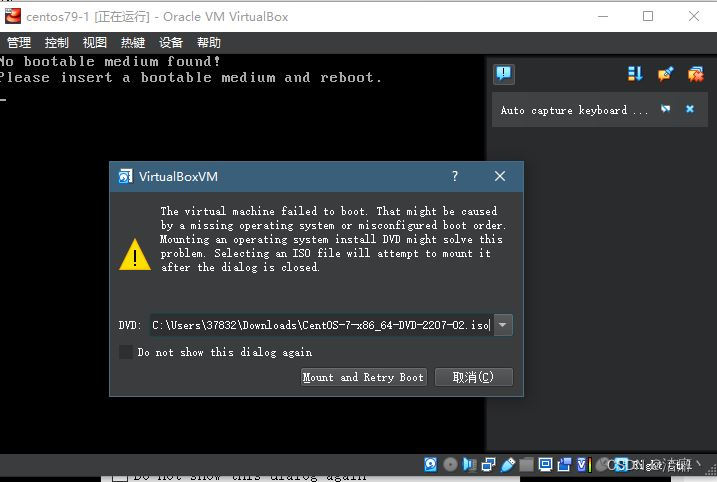Viewport: 717px width, 482px height.
Task: Read the Auto capture keyboard notification text
Action: 574,110
